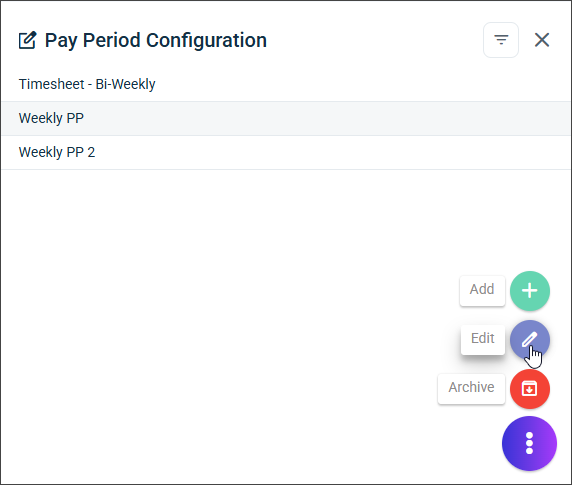Choose the Weekly PP 2 entry
Screen dimensions: 572x485
286,152
